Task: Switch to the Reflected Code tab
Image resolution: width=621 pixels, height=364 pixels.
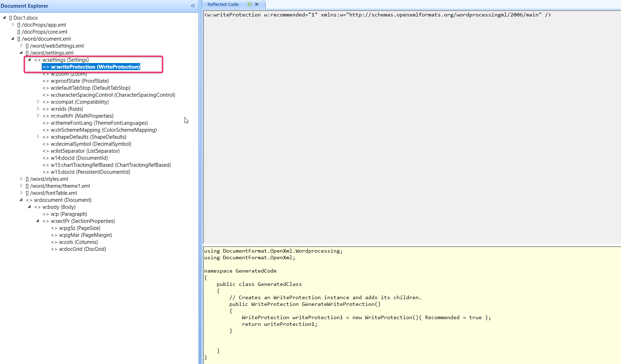Action: (223, 4)
